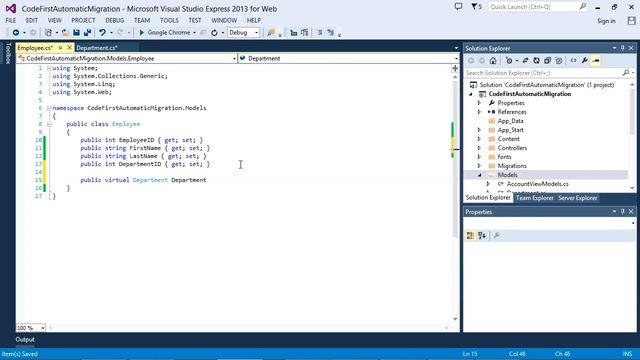Click Property Pages wrench in Properties panel
The image size is (640, 360).
(x=497, y=236)
